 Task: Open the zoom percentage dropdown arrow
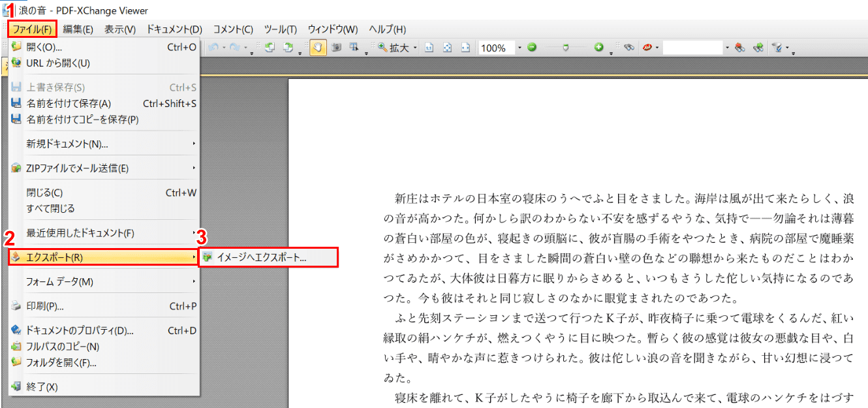coord(519,48)
